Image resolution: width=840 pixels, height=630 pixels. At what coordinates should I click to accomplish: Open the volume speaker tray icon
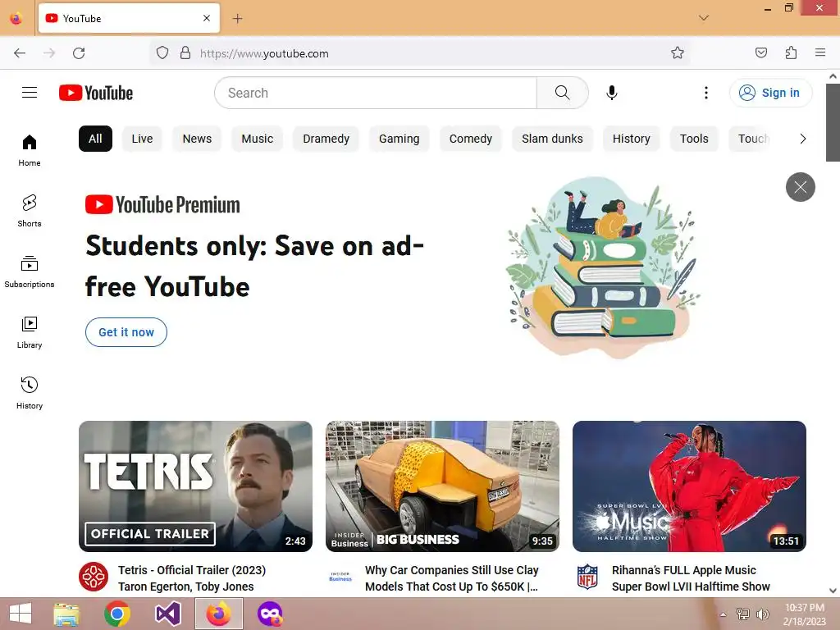click(x=762, y=614)
